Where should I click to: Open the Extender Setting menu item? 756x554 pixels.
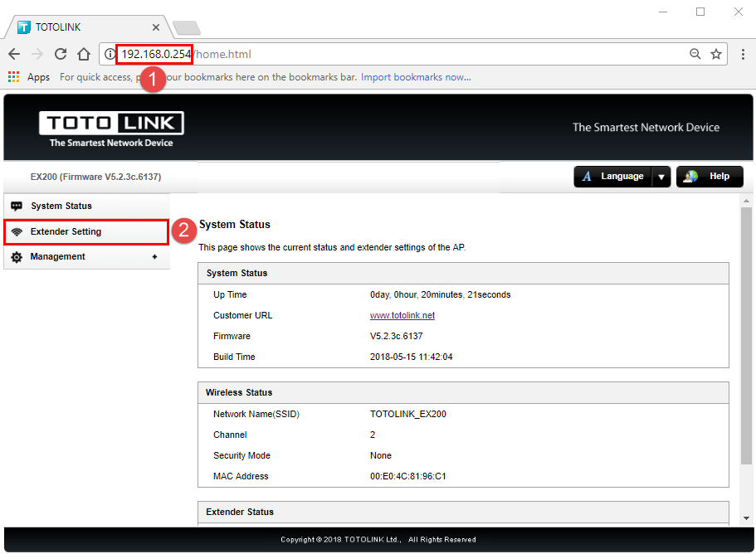pos(87,231)
